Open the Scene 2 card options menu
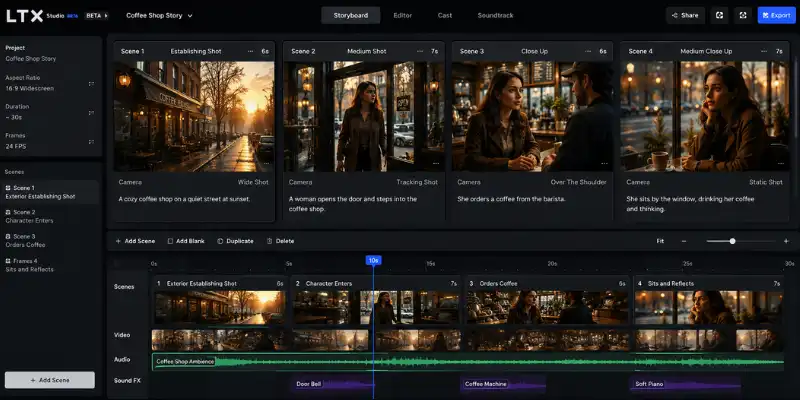 coord(420,51)
